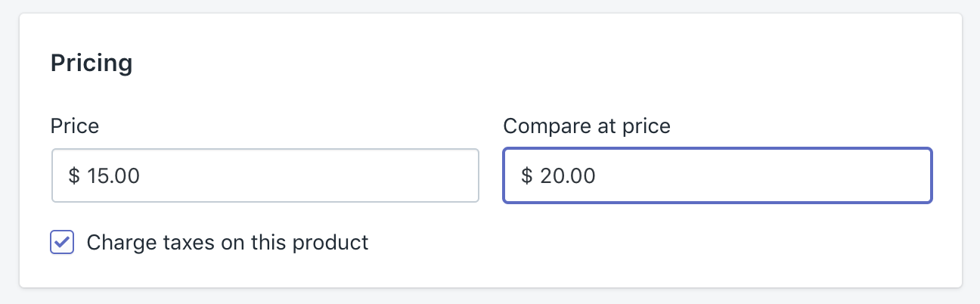This screenshot has height=304, width=980.
Task: Click the word 'product' in checkbox label
Action: [x=330, y=243]
